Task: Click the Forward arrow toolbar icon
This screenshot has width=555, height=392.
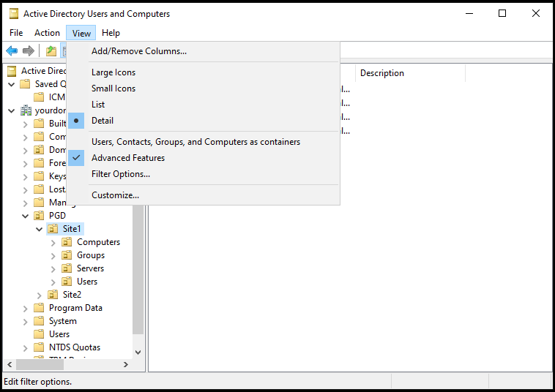Action: tap(29, 51)
